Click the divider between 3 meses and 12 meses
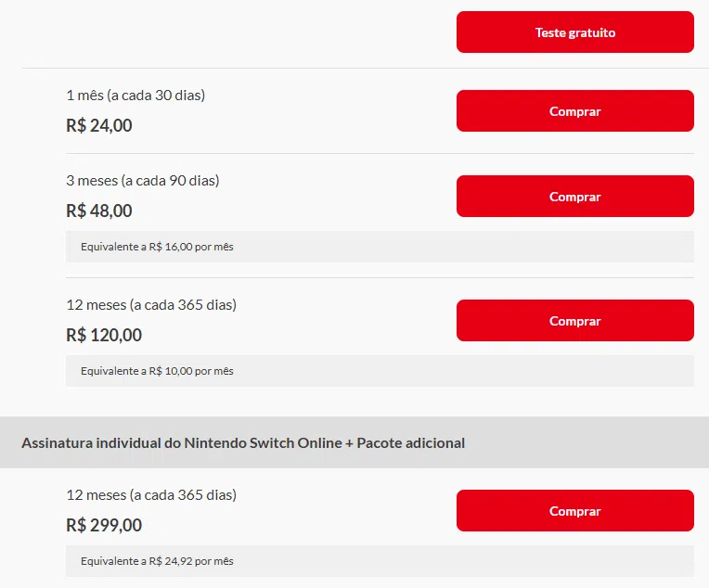The image size is (709, 588). point(380,277)
